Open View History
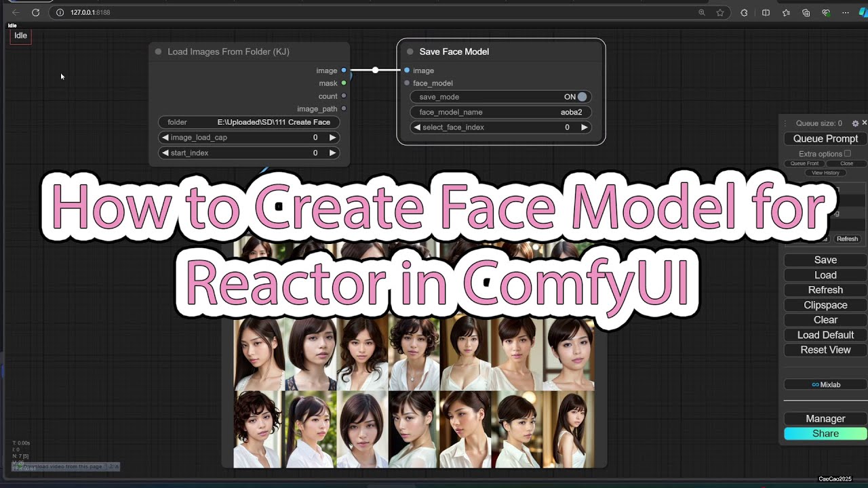868x488 pixels. coord(825,173)
